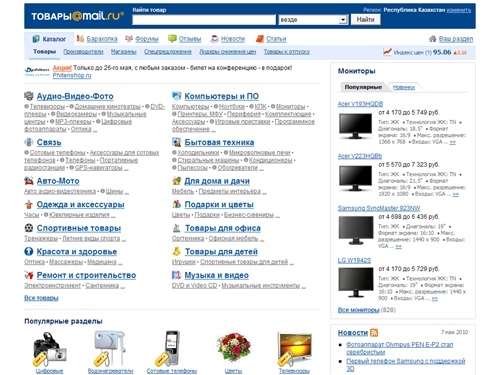This screenshot has width=500, height=375.
Task: Open the Лидеры снижения цен tab
Action: 228,52
